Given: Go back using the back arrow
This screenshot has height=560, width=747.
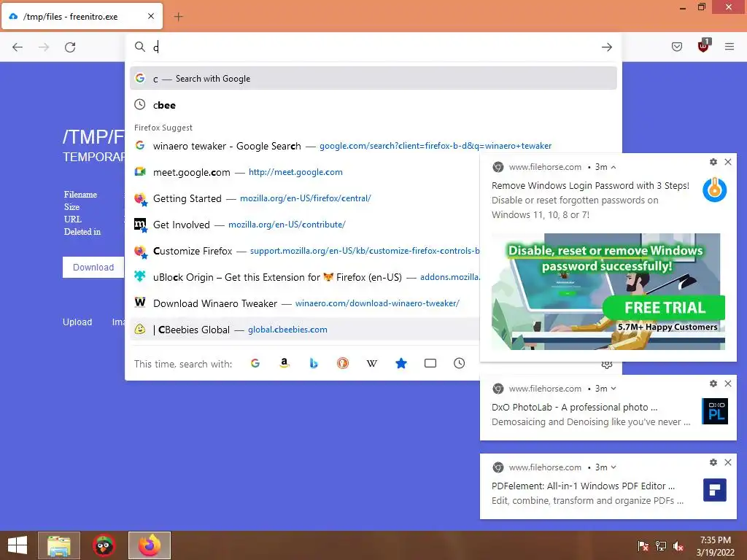Looking at the screenshot, I should click(18, 47).
